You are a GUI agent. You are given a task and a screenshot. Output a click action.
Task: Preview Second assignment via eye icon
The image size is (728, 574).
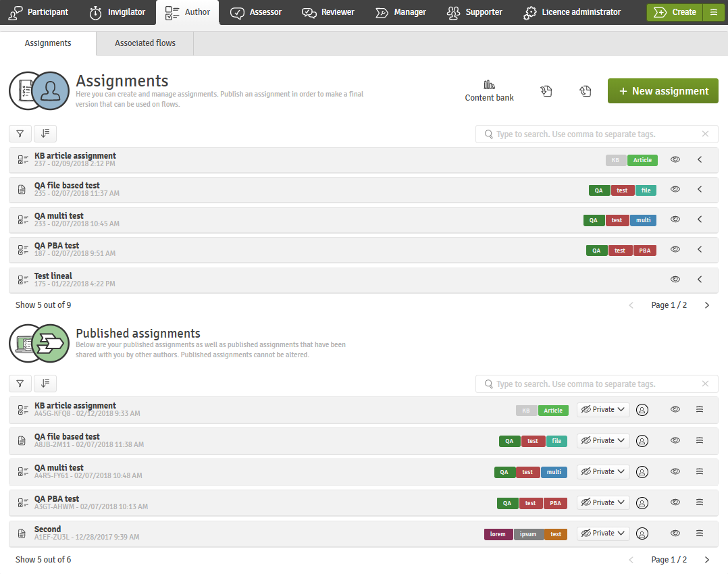coord(675,533)
